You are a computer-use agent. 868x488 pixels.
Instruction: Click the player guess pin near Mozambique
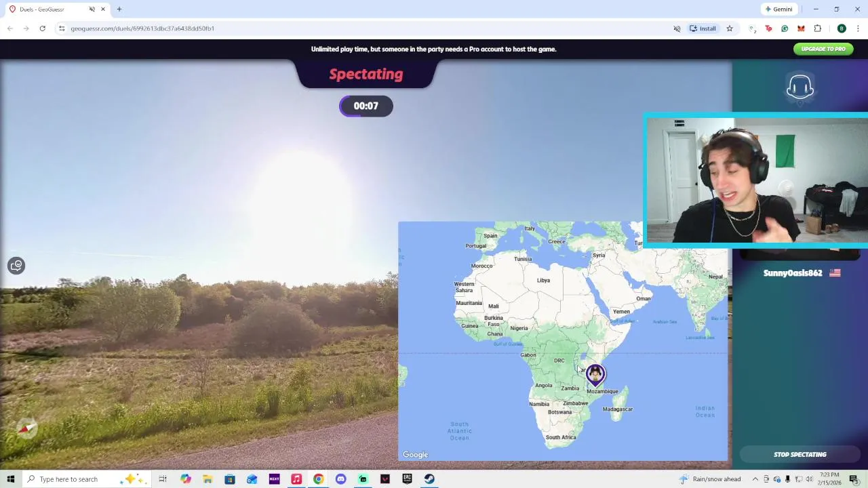(595, 375)
